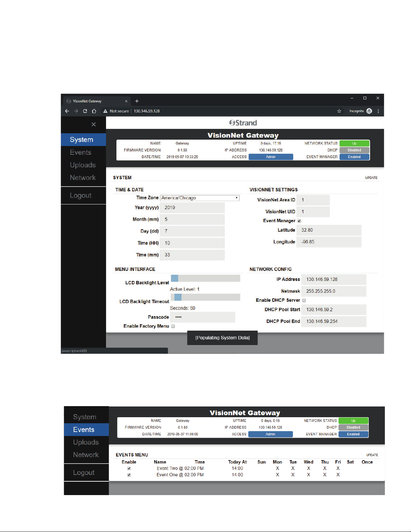
Task: Click the Event Two @ 02:00 PM name
Action: (180, 469)
